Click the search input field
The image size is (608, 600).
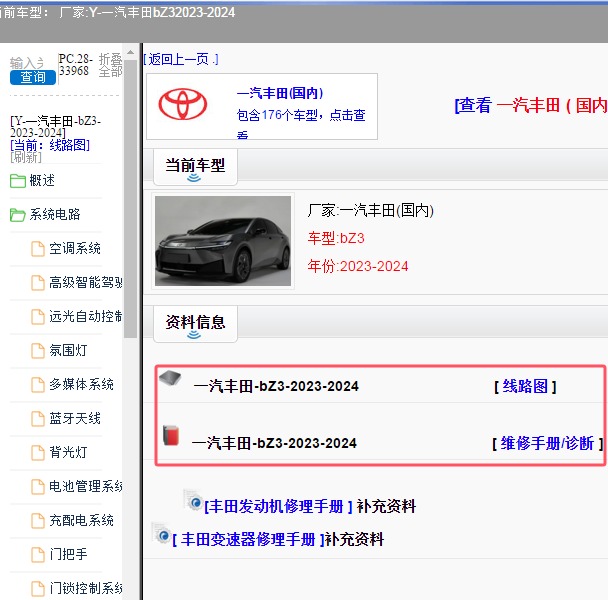click(x=27, y=62)
